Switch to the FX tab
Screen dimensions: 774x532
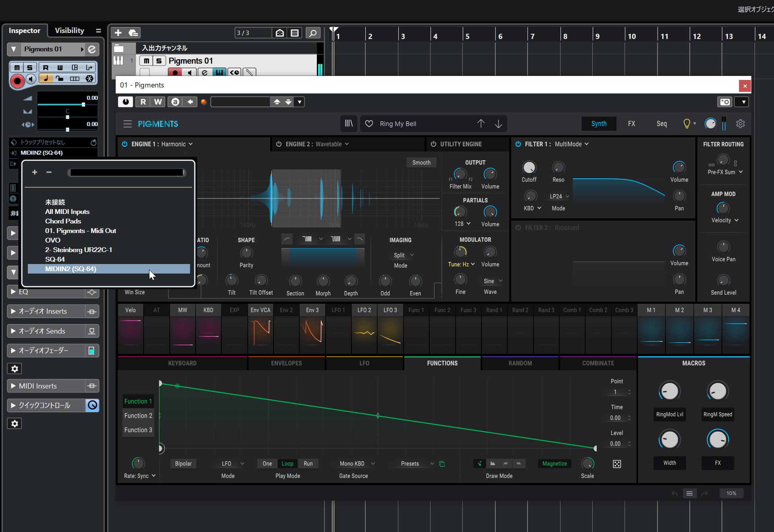[632, 124]
